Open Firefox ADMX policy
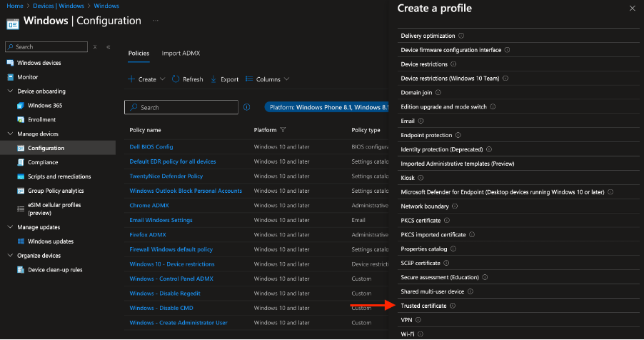This screenshot has width=644, height=340. (x=148, y=235)
